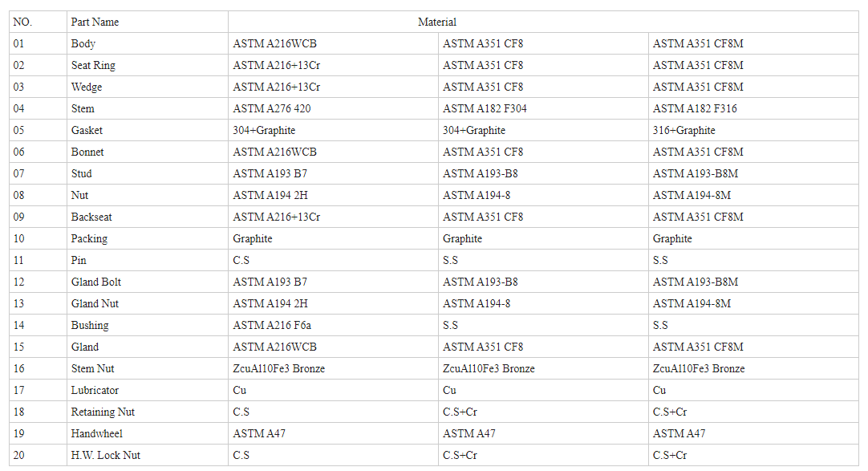Click the ASTM A182 F316 cell
Screen dimensions: 868x471
click(x=753, y=108)
